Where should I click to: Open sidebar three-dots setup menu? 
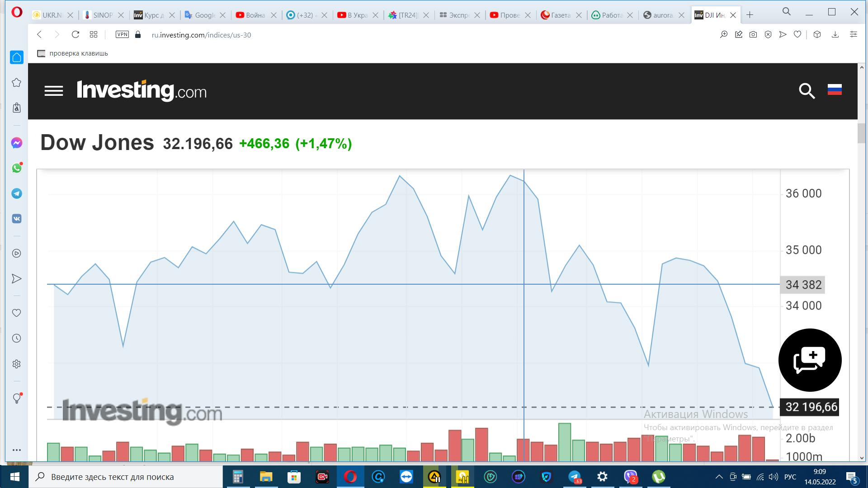pos(17,450)
